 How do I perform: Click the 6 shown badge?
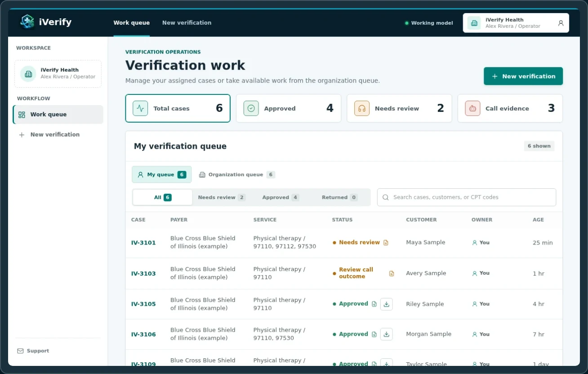pyautogui.click(x=539, y=146)
